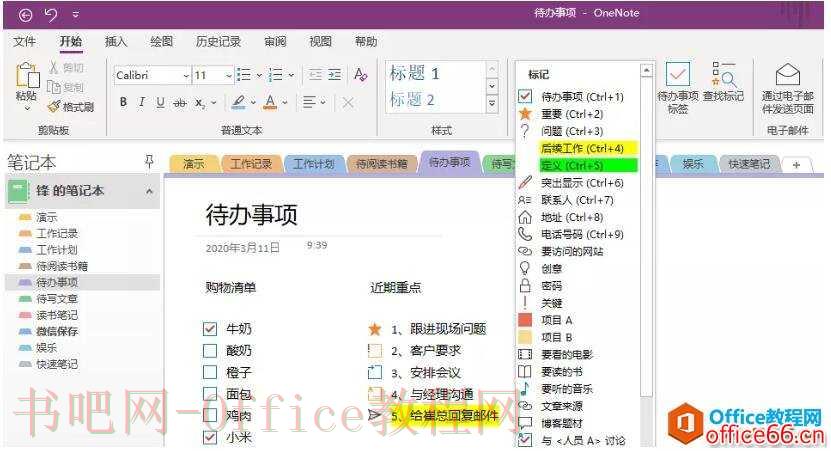Toggle Bold formatting
The height and width of the screenshot is (451, 831).
123,102
